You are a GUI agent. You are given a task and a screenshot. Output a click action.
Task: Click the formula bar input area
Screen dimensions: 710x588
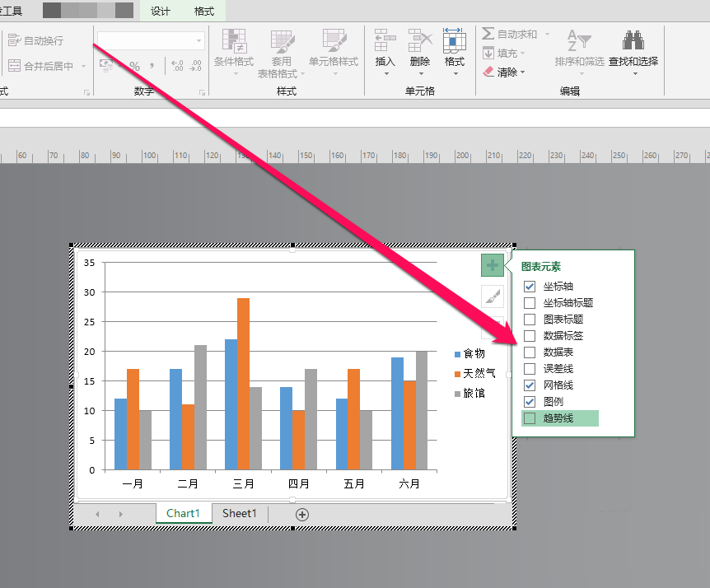coord(355,118)
